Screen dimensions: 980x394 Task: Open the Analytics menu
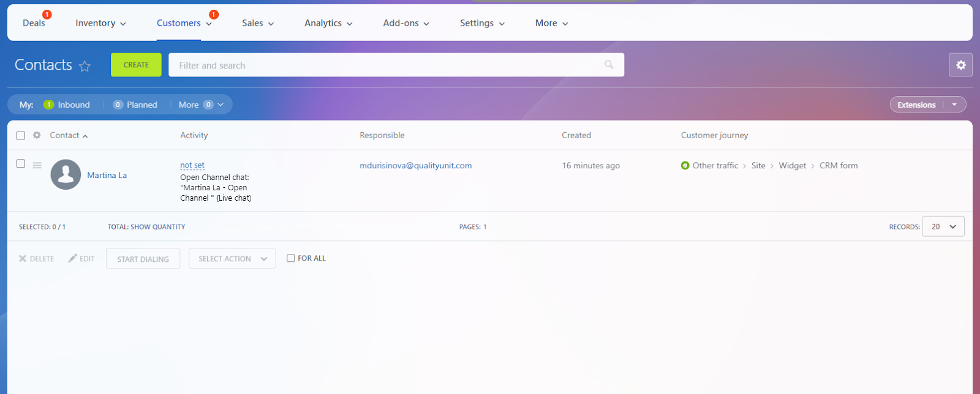pos(328,23)
